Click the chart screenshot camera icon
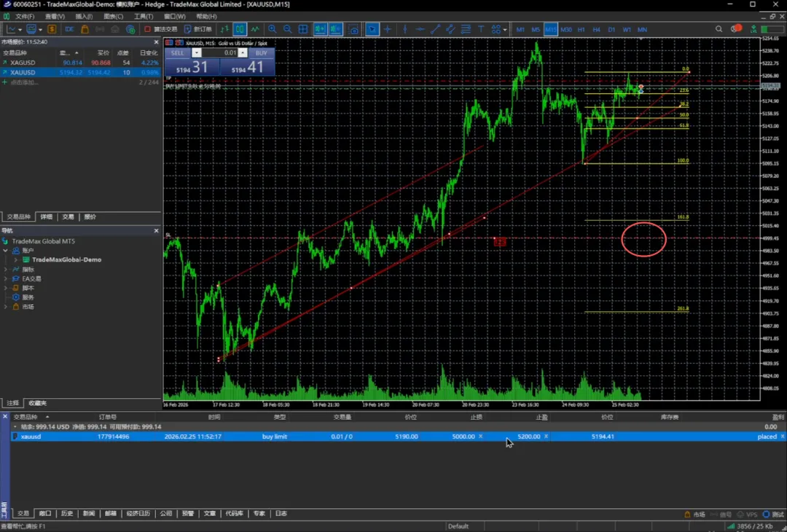 [353, 29]
